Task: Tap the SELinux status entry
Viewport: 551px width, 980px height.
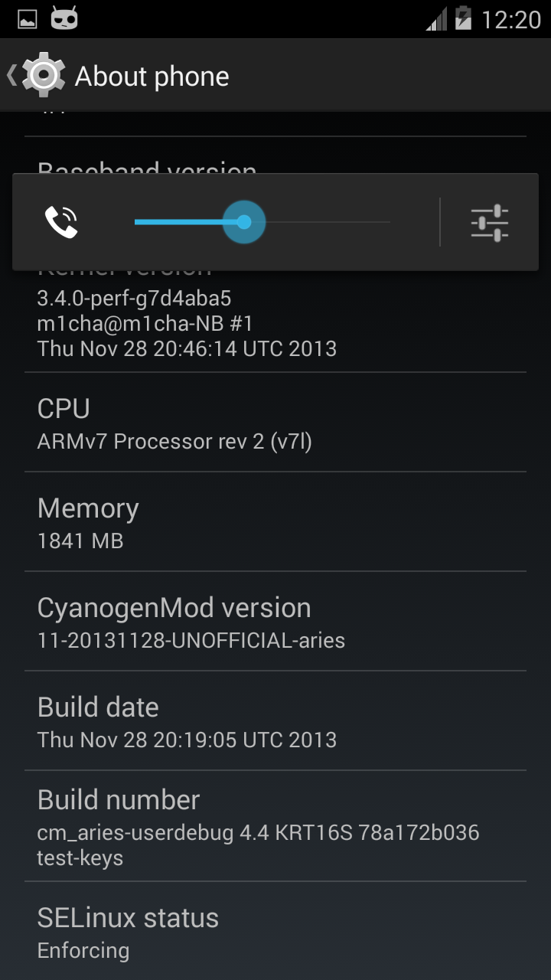Action: pos(275,931)
